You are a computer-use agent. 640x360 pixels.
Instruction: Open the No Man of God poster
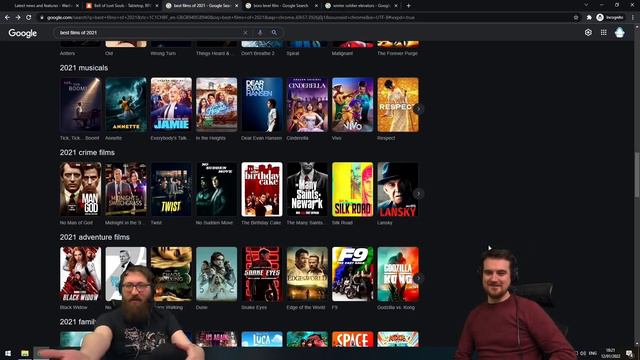click(80, 189)
